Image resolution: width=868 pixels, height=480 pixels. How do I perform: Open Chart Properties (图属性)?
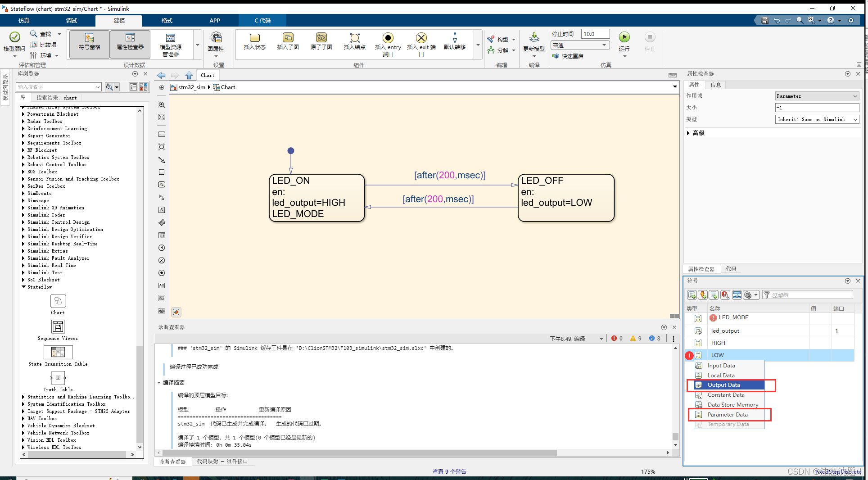coord(216,44)
